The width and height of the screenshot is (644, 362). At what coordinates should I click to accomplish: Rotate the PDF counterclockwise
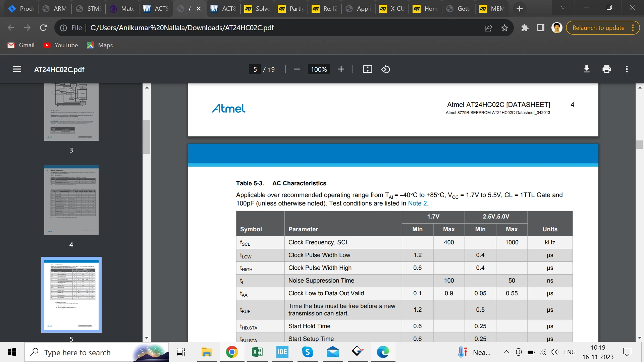386,69
